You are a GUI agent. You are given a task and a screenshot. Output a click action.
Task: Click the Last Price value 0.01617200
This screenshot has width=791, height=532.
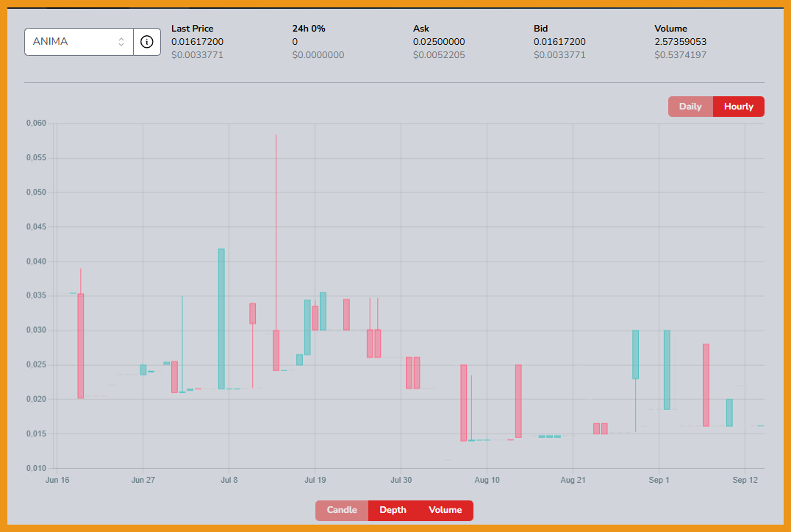tap(197, 42)
